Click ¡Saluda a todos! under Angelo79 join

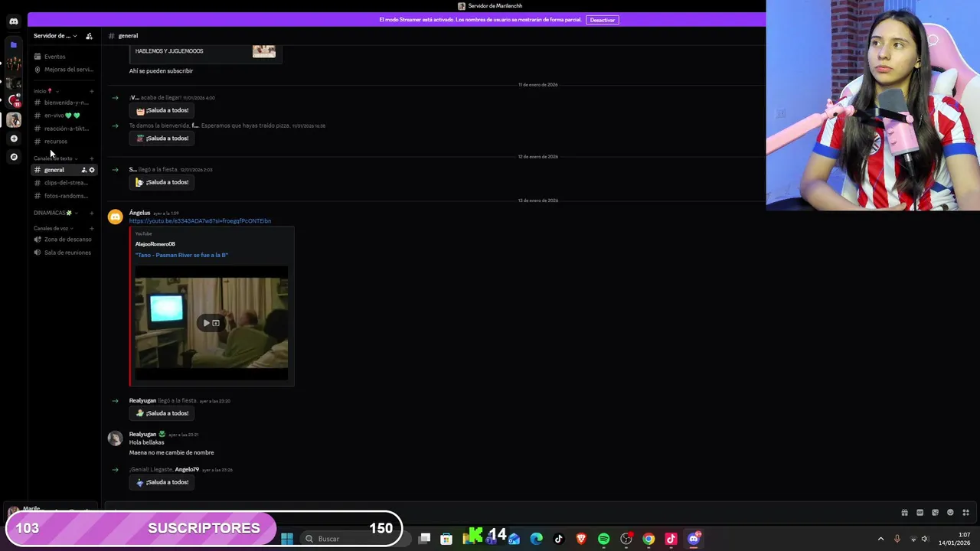[x=162, y=482]
